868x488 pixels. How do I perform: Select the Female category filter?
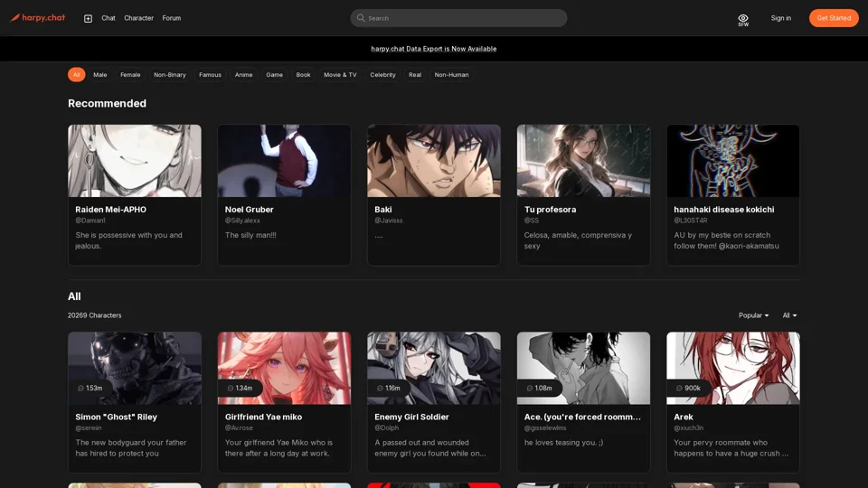(130, 75)
